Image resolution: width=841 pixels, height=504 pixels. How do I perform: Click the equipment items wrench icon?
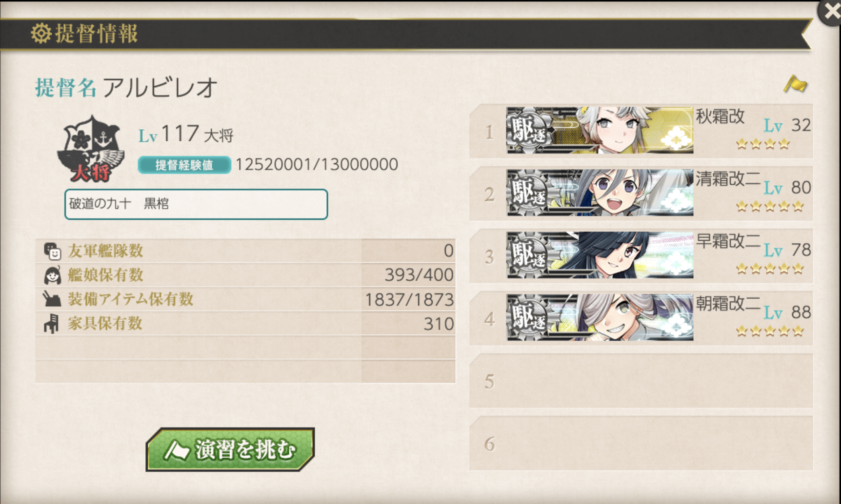[52, 299]
